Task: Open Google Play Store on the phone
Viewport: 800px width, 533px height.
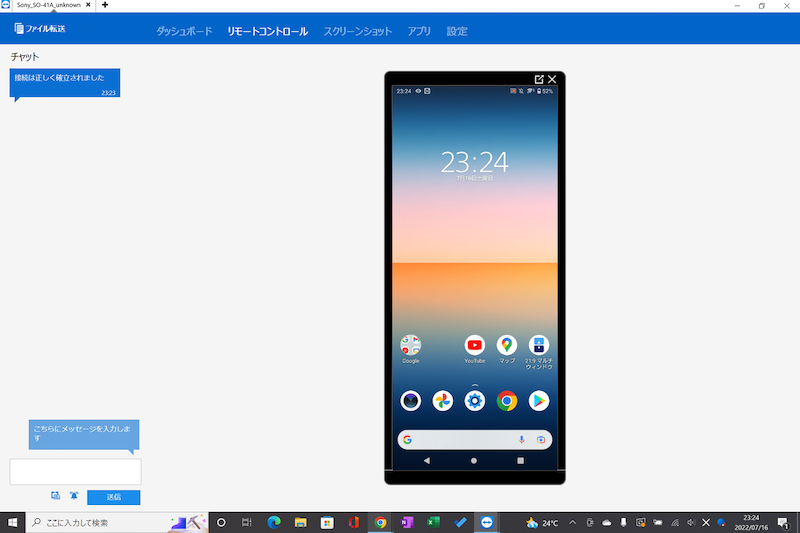Action: pos(539,401)
